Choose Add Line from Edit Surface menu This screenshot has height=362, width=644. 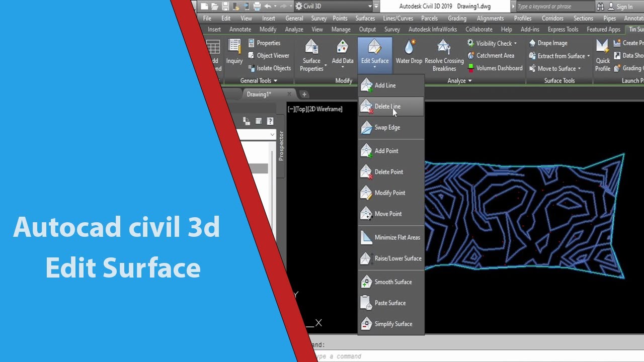(391, 85)
